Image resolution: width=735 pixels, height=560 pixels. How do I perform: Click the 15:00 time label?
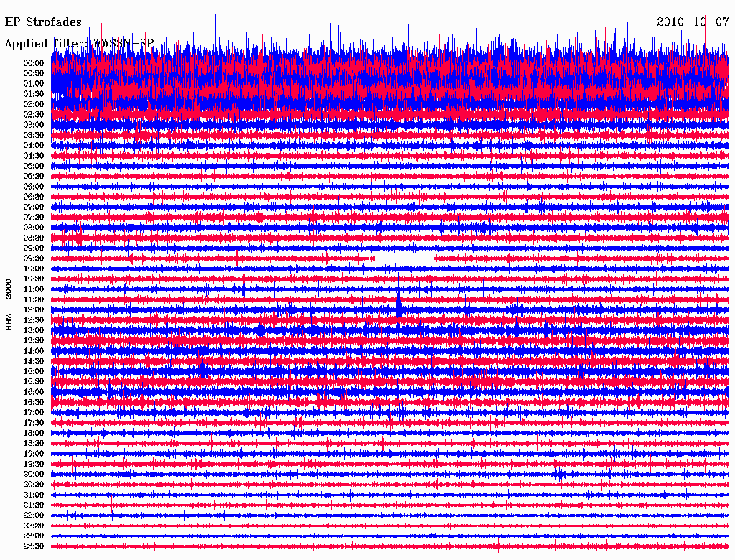point(34,371)
